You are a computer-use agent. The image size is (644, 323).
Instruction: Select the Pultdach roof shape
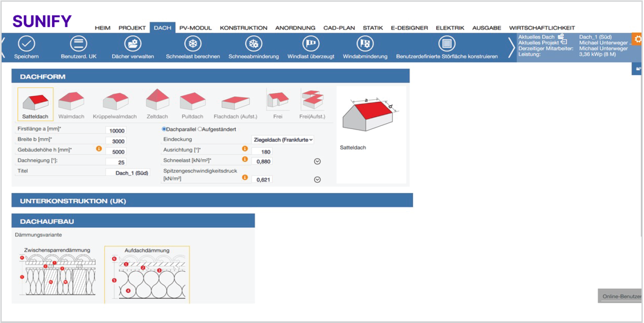(192, 104)
